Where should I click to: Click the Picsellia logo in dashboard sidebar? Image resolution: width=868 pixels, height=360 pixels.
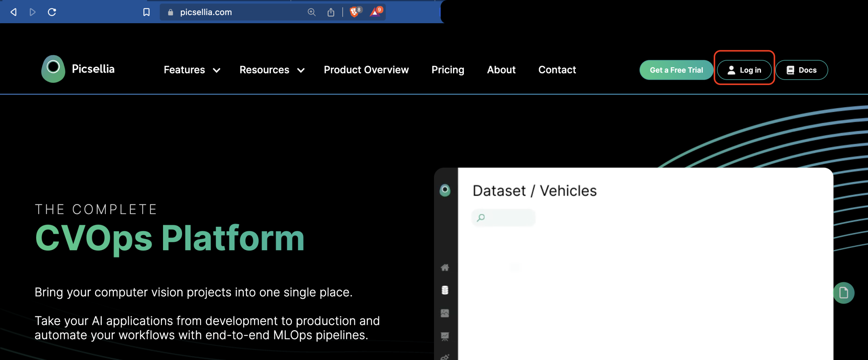(x=445, y=190)
